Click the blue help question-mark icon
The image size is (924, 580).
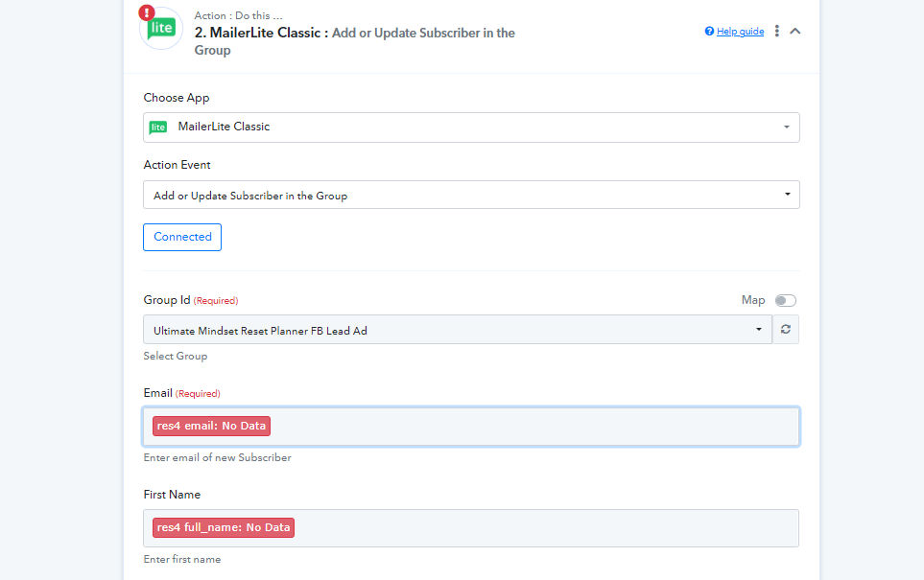(x=709, y=32)
